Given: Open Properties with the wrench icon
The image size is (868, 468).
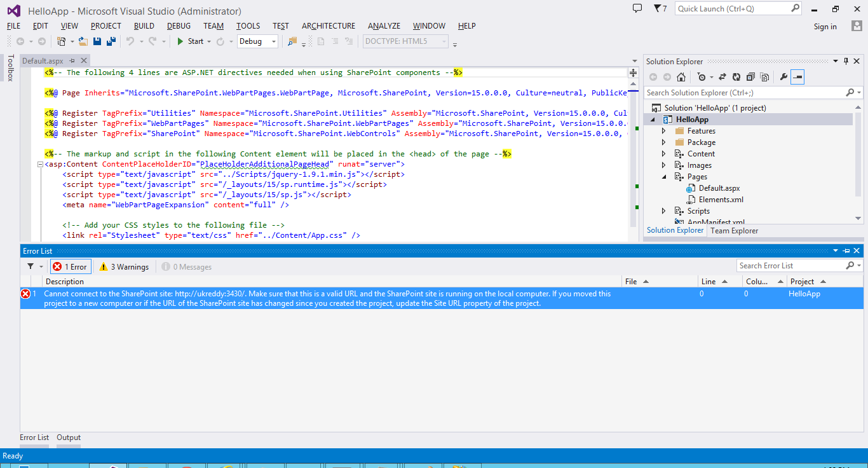Looking at the screenshot, I should point(783,77).
